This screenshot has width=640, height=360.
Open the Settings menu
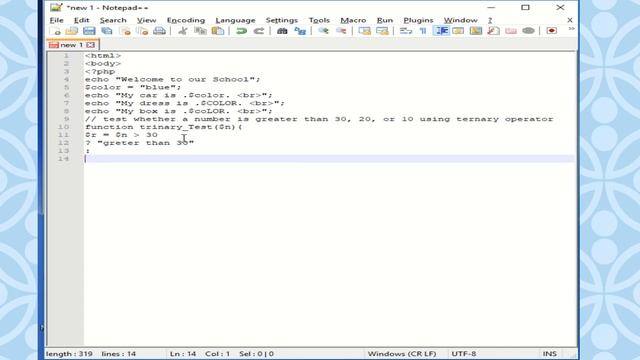pyautogui.click(x=282, y=20)
